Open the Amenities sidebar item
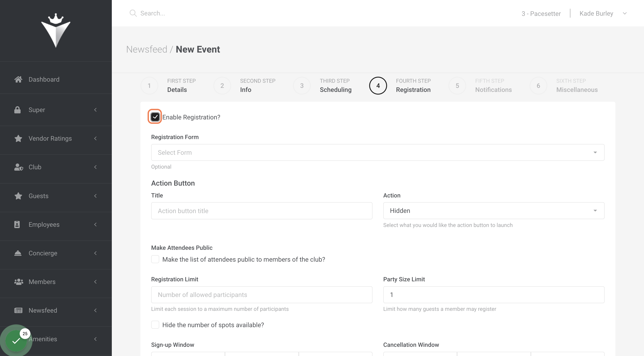Screen dimensions: 644x356 56,339
